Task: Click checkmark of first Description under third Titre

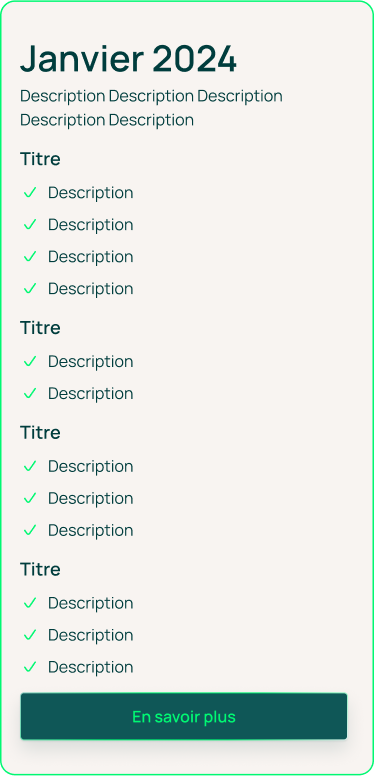Action: pyautogui.click(x=30, y=466)
